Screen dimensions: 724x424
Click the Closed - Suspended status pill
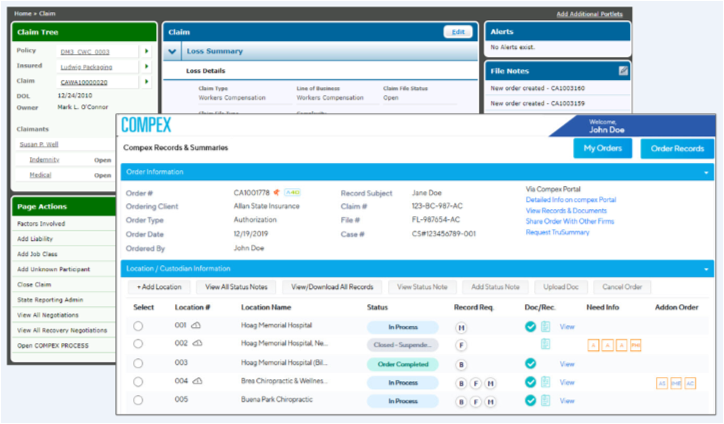(x=403, y=345)
